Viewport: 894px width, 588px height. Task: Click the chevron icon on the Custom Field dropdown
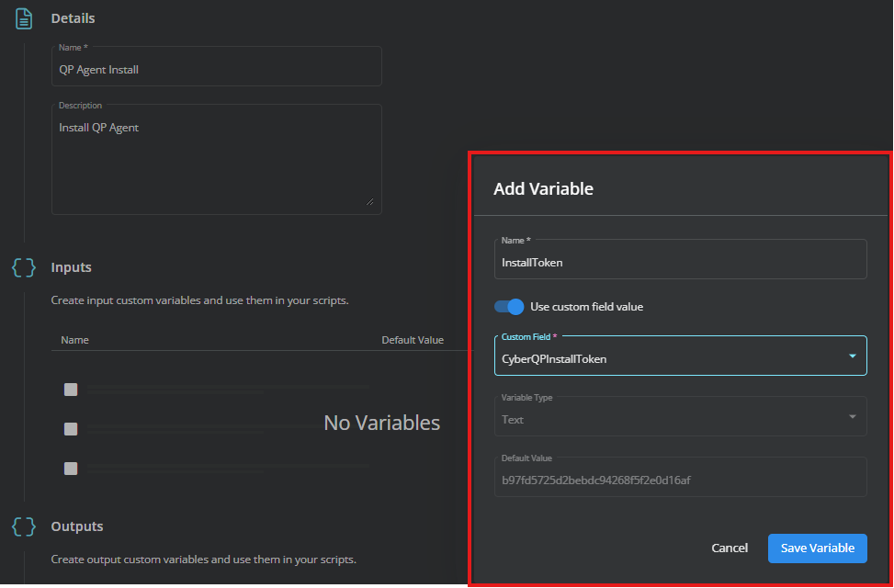[x=854, y=355]
